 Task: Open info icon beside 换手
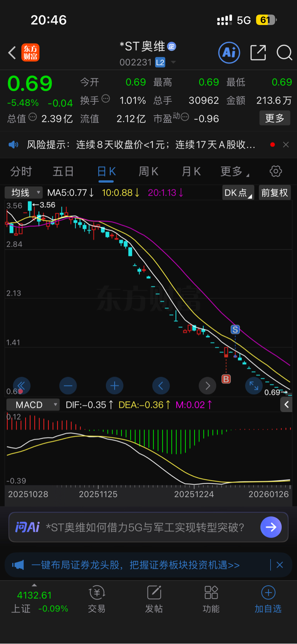106,99
